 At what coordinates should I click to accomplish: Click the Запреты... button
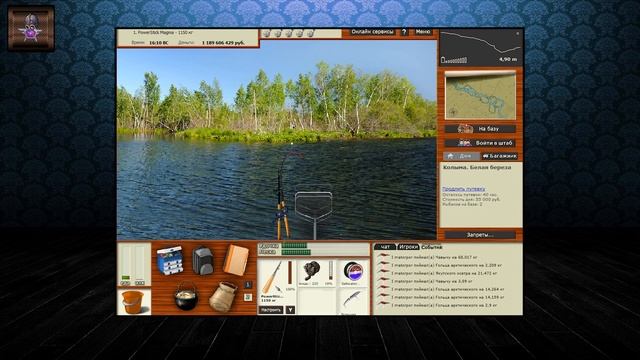tap(480, 235)
